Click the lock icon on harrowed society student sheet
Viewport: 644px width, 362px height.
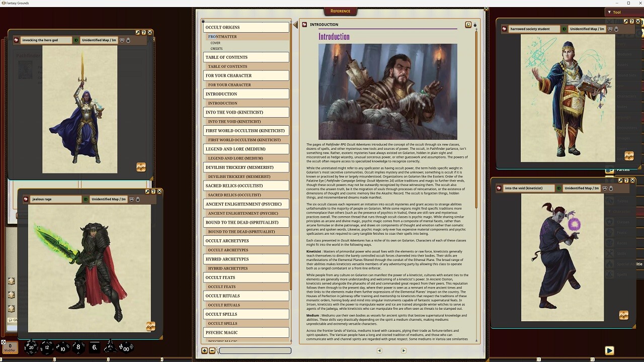616,29
